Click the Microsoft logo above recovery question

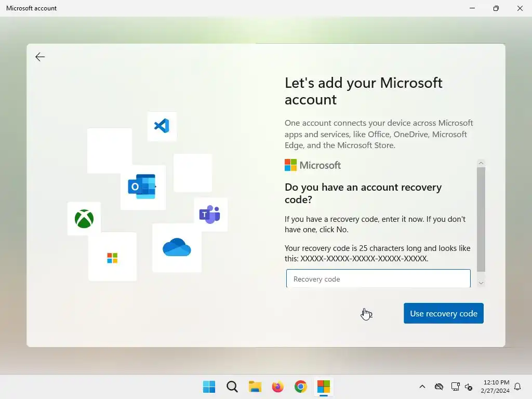[312, 165]
